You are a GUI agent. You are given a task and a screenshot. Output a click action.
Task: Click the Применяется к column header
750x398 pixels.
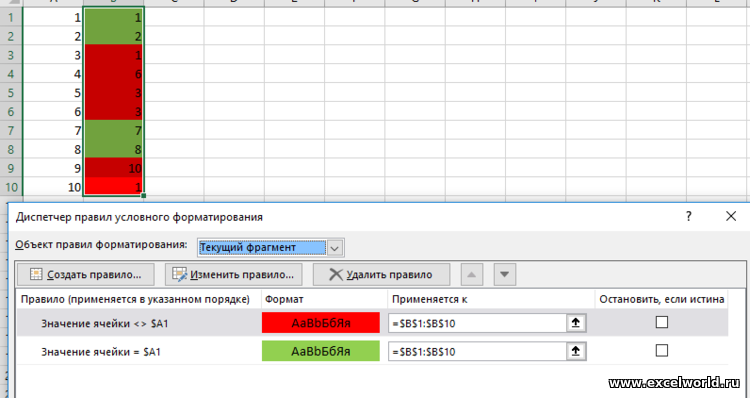pyautogui.click(x=491, y=299)
